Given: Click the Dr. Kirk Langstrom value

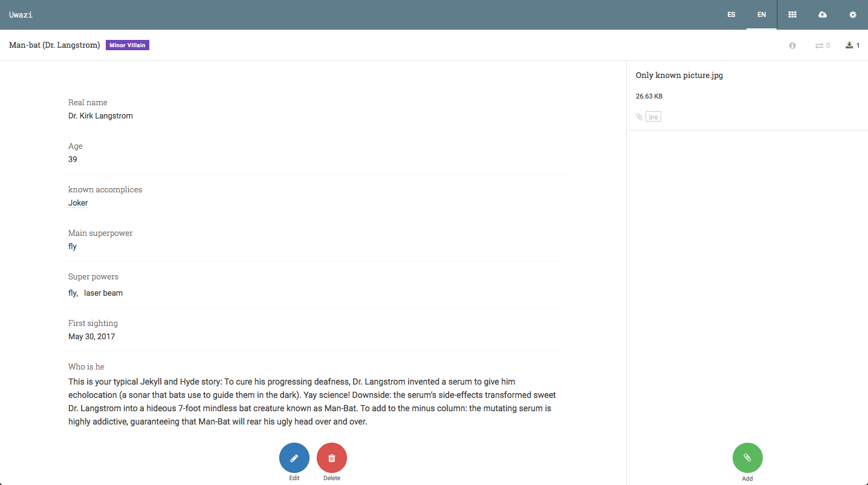Looking at the screenshot, I should point(100,116).
